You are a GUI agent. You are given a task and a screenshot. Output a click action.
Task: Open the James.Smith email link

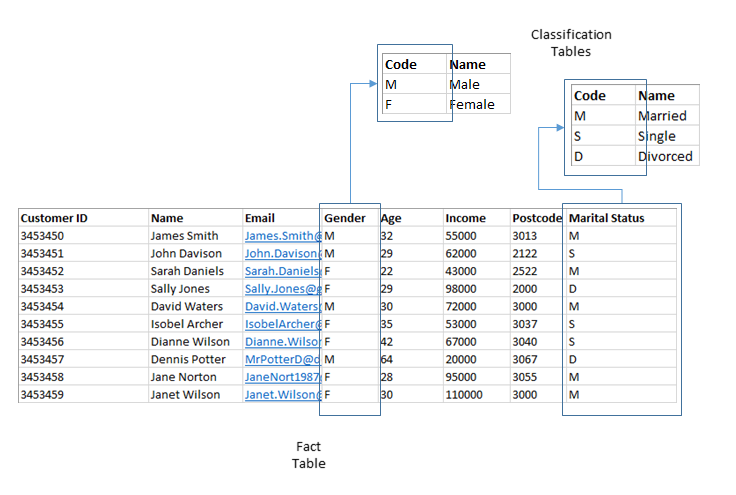coord(282,236)
